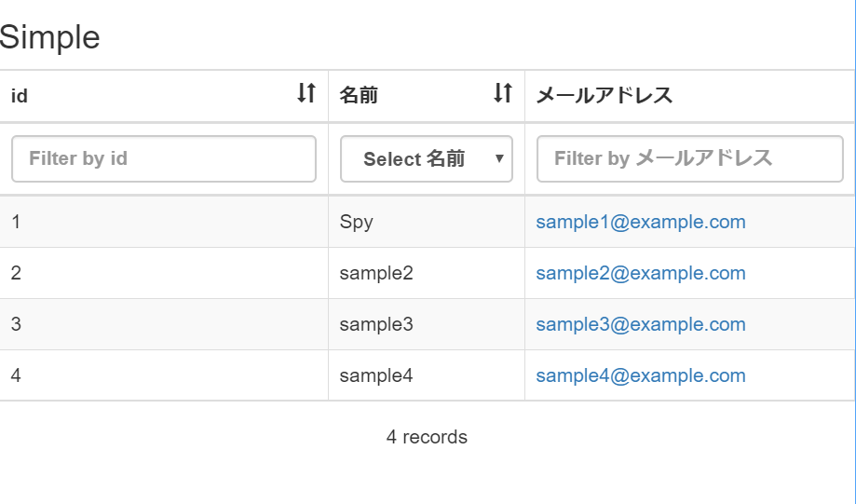This screenshot has height=504, width=856.
Task: Open the Select 名前 dropdown
Action: [426, 159]
